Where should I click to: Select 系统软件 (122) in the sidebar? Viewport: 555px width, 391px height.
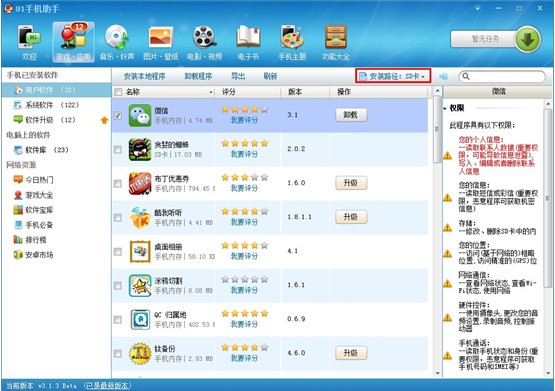46,105
